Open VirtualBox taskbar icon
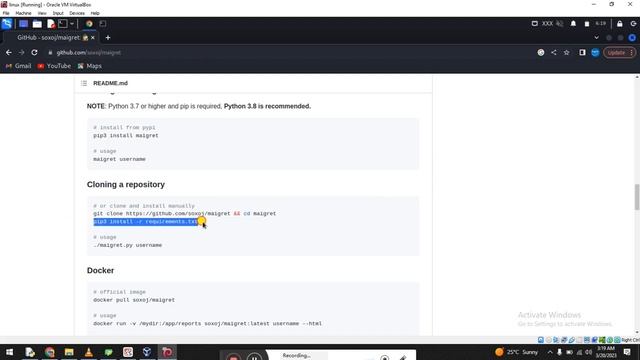The image size is (640, 360). tap(147, 352)
